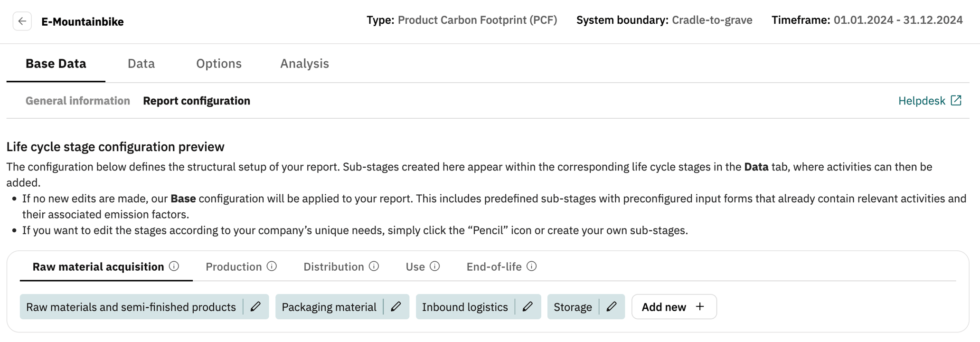Image resolution: width=980 pixels, height=342 pixels.
Task: Select the General information section
Action: tap(78, 100)
